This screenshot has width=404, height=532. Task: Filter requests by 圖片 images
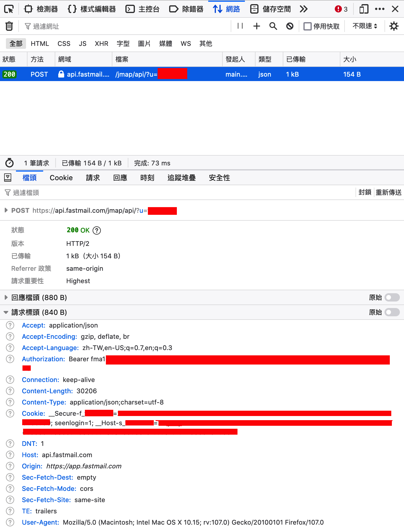(x=144, y=43)
